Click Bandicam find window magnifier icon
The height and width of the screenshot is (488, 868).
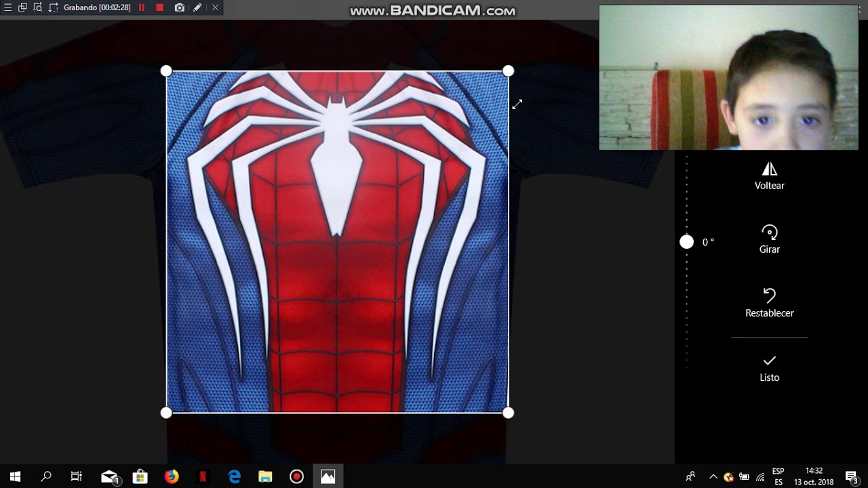(x=37, y=7)
